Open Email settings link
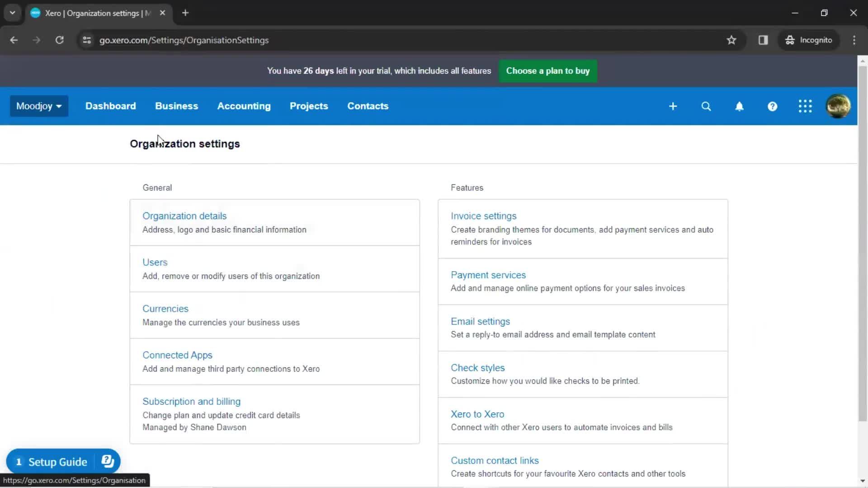This screenshot has height=488, width=868. (x=480, y=321)
